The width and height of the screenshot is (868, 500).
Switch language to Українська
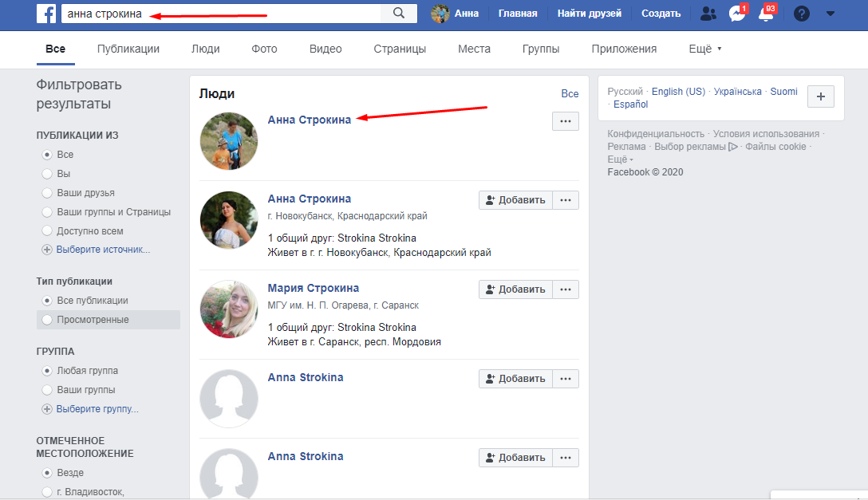[737, 91]
